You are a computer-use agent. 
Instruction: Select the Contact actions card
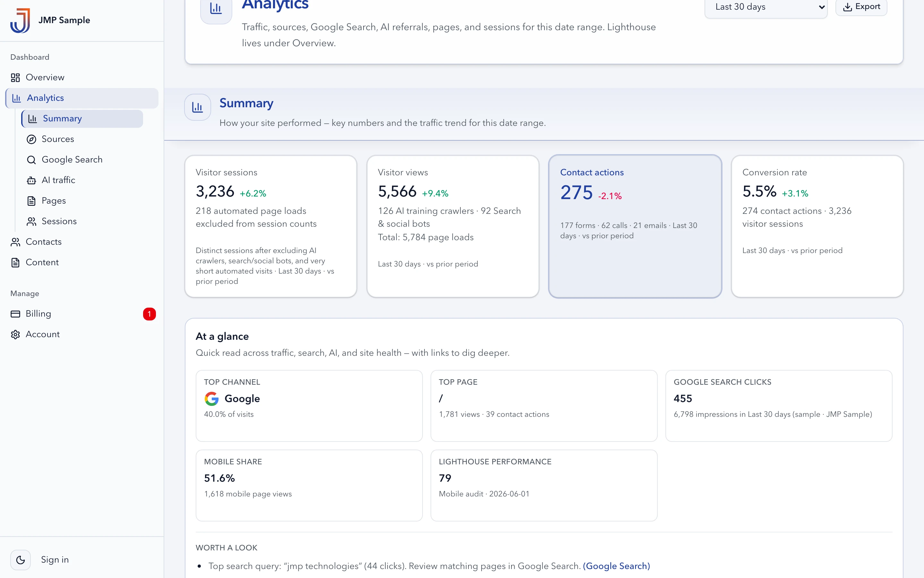click(635, 226)
